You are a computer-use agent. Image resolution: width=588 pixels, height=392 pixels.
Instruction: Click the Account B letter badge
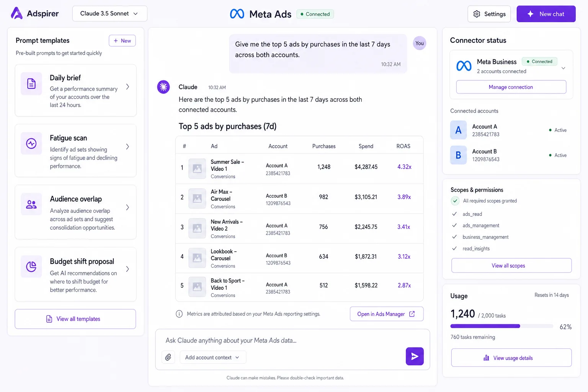[458, 155]
